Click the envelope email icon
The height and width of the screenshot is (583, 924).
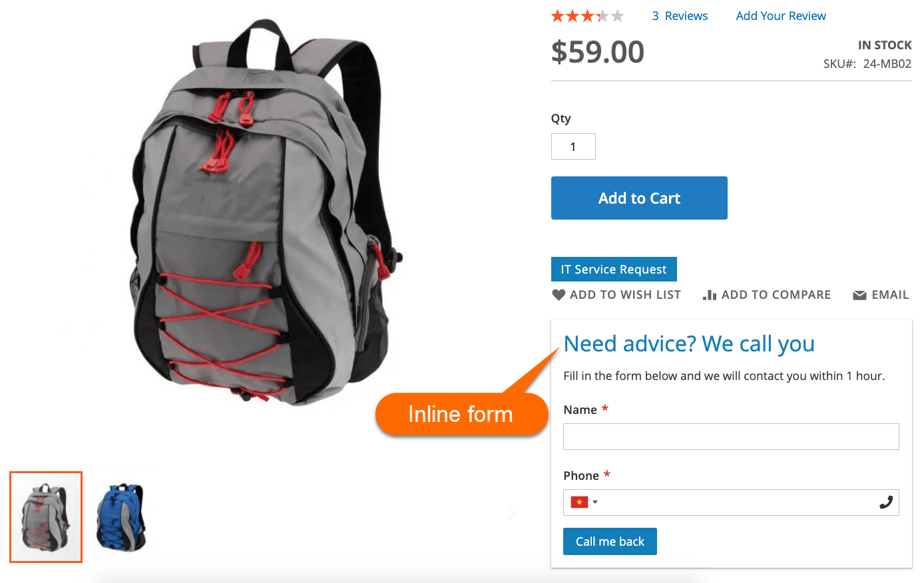(859, 295)
